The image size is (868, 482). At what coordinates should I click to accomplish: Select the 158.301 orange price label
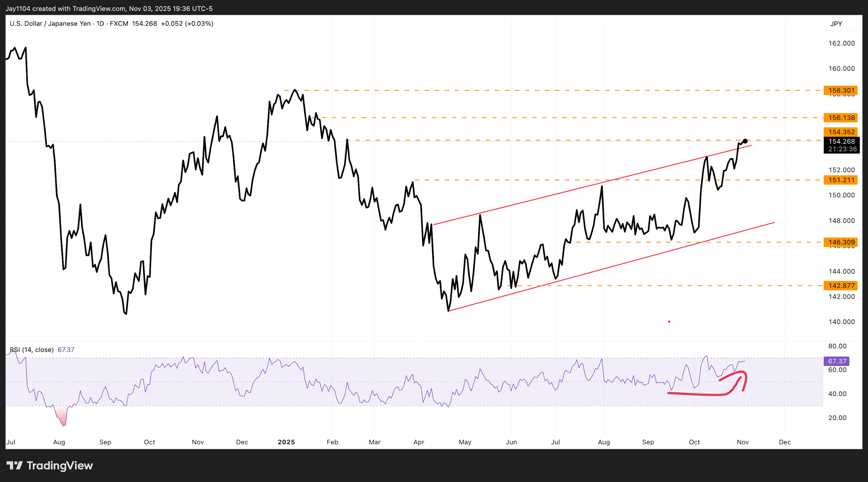tap(841, 90)
